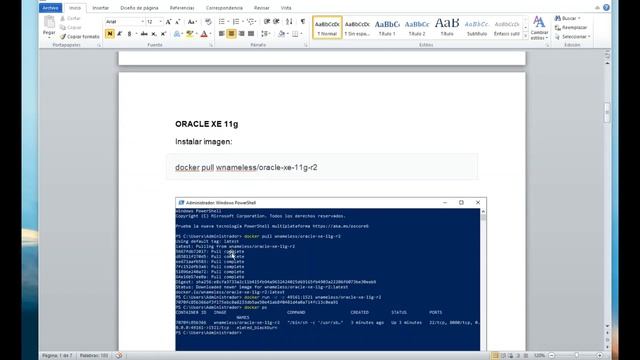Click the Shading paint bucket icon
This screenshot has height=360, width=640.
click(x=281, y=34)
